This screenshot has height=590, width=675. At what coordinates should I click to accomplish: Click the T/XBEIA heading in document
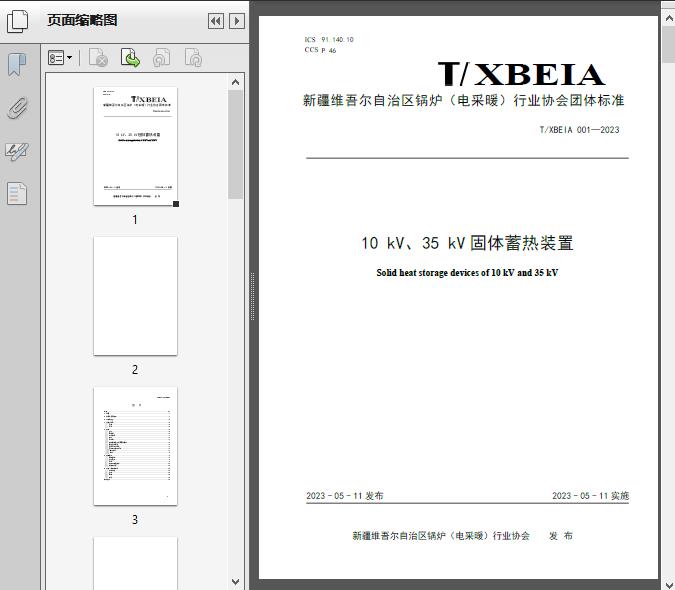[x=521, y=74]
